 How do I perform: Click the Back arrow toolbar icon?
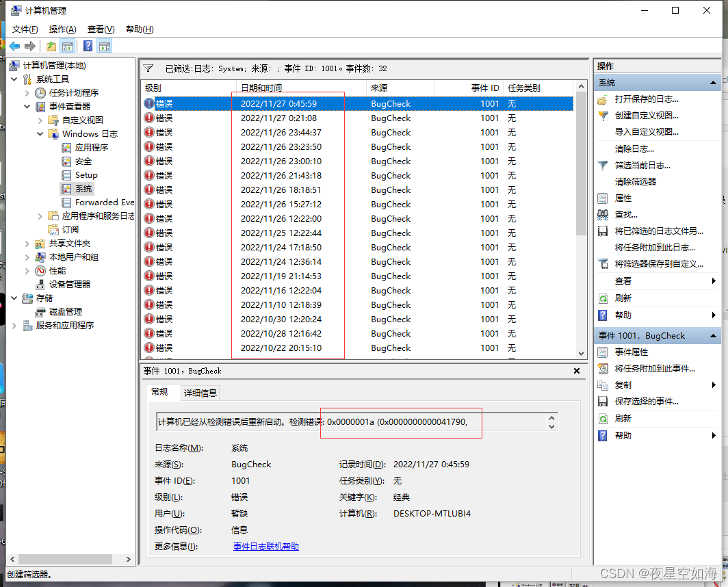(14, 46)
